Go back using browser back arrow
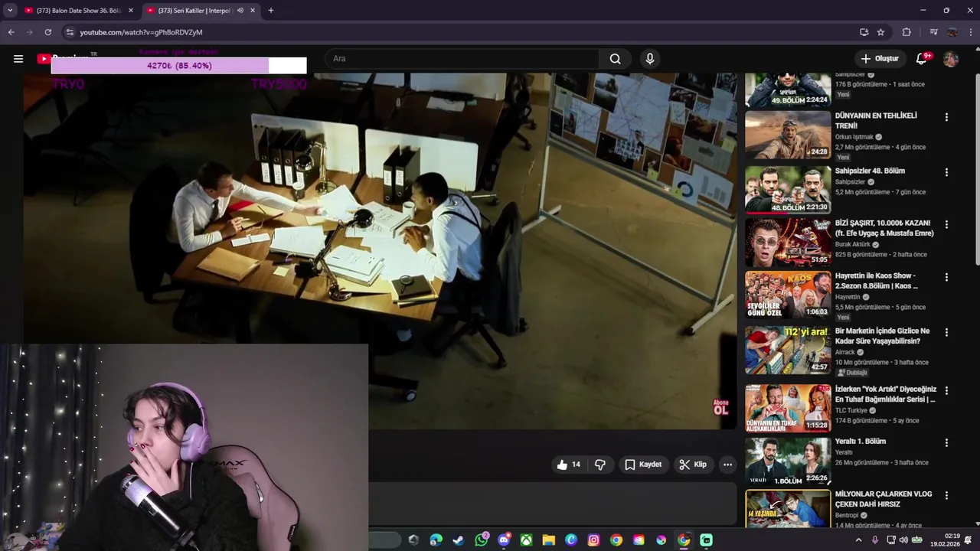 11,32
